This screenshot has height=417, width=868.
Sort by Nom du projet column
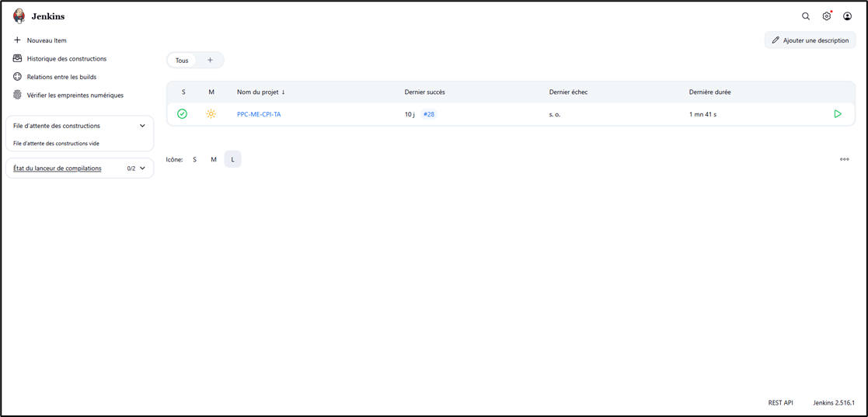[260, 92]
